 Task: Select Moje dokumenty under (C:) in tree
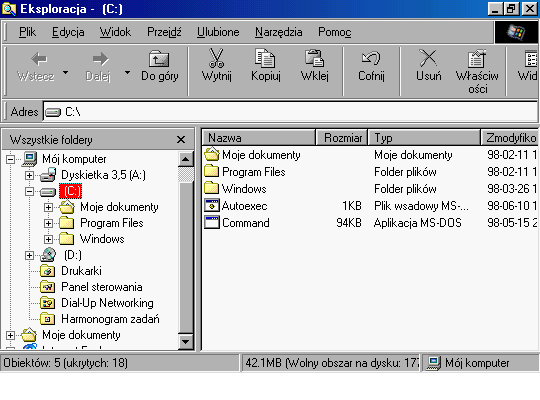pos(119,207)
